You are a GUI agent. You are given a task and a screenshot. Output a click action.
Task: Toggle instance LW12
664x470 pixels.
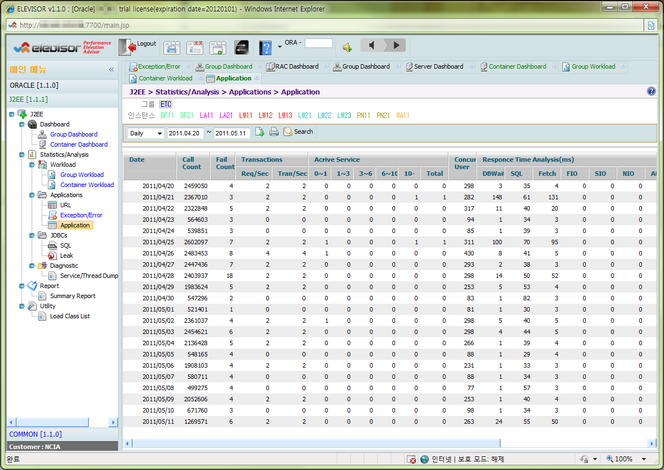point(266,115)
